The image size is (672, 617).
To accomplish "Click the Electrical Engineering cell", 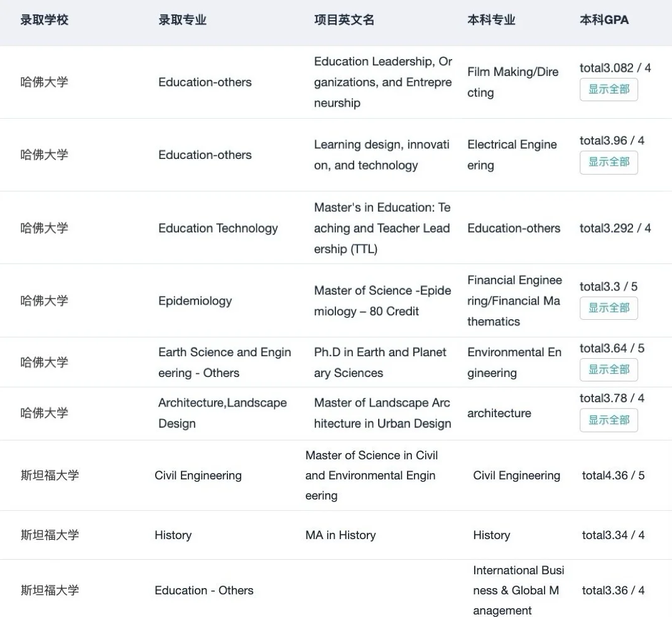I will coord(512,155).
